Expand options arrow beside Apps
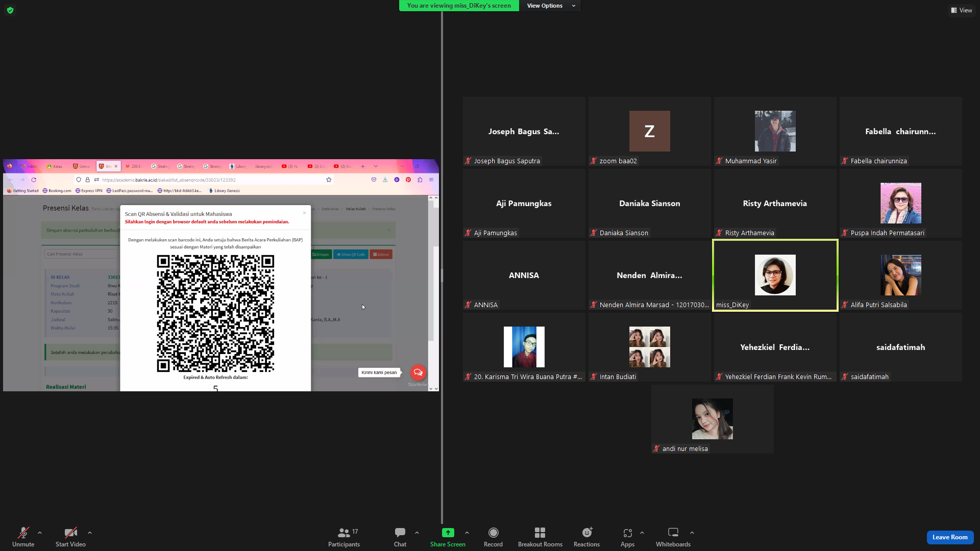This screenshot has height=551, width=980. [642, 533]
